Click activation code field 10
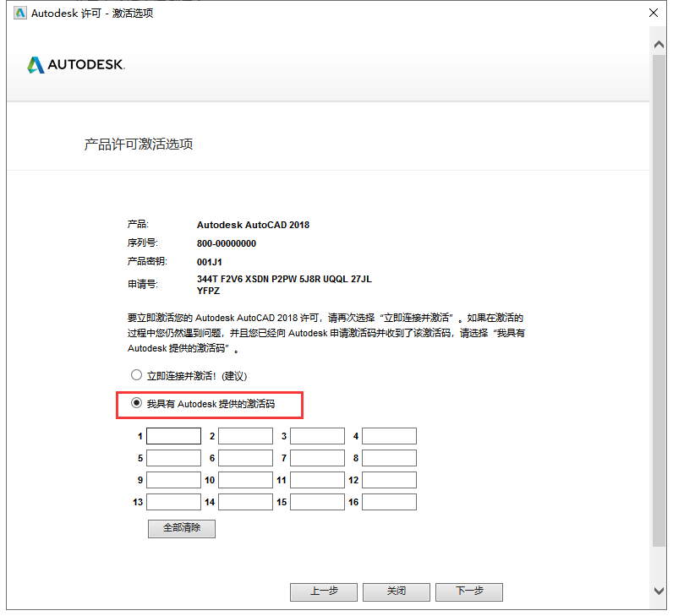 [x=245, y=480]
